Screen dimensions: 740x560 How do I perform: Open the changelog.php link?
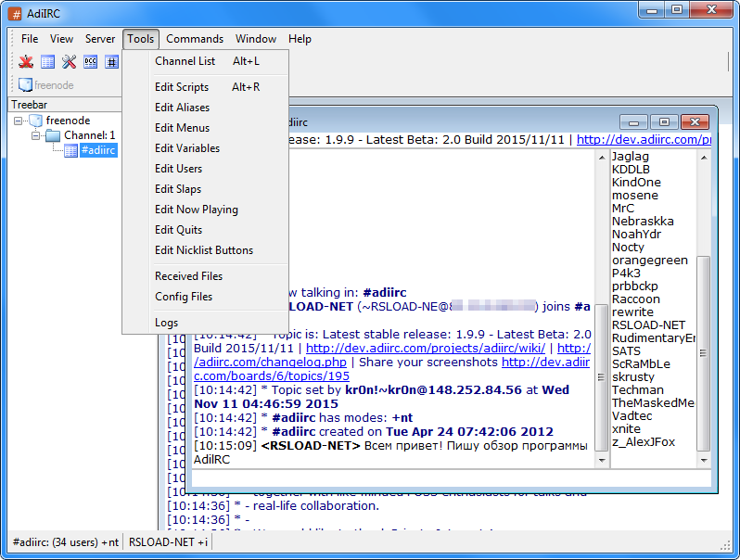pos(270,363)
